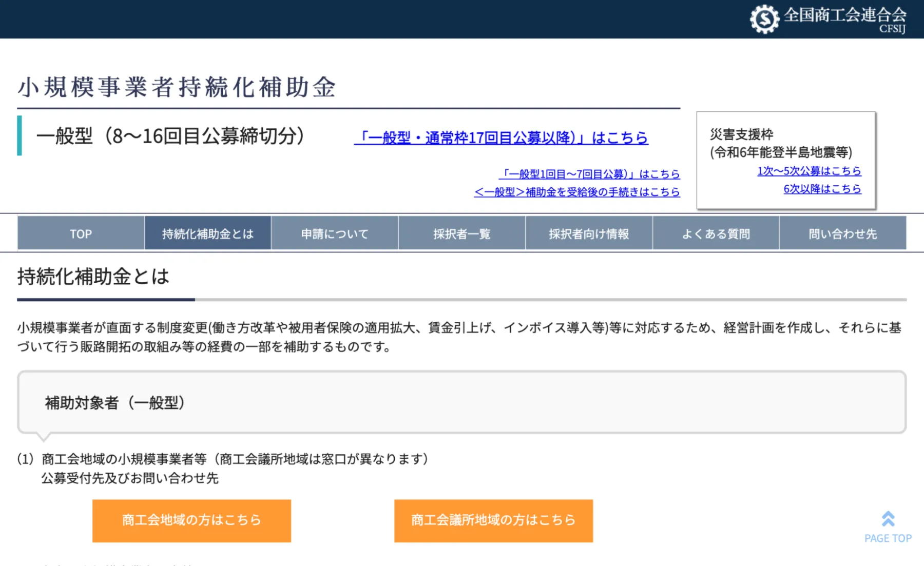Open the 採択者一覧 tab

pyautogui.click(x=461, y=233)
